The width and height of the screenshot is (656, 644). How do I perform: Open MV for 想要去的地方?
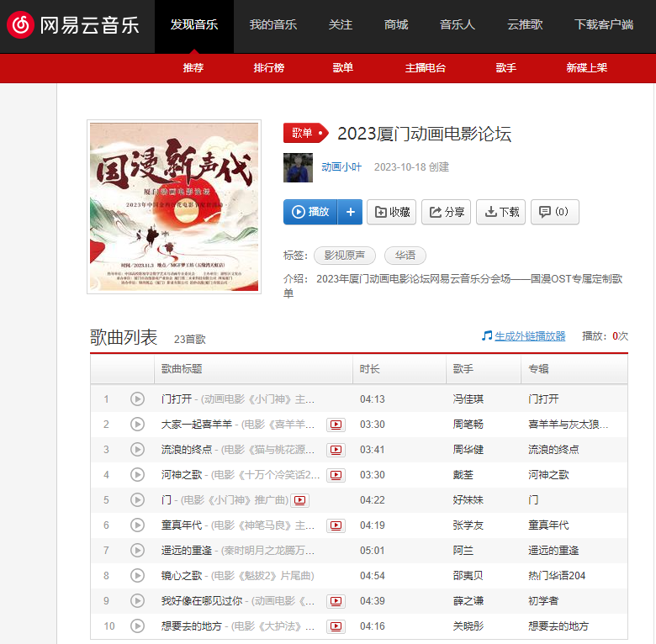[336, 626]
